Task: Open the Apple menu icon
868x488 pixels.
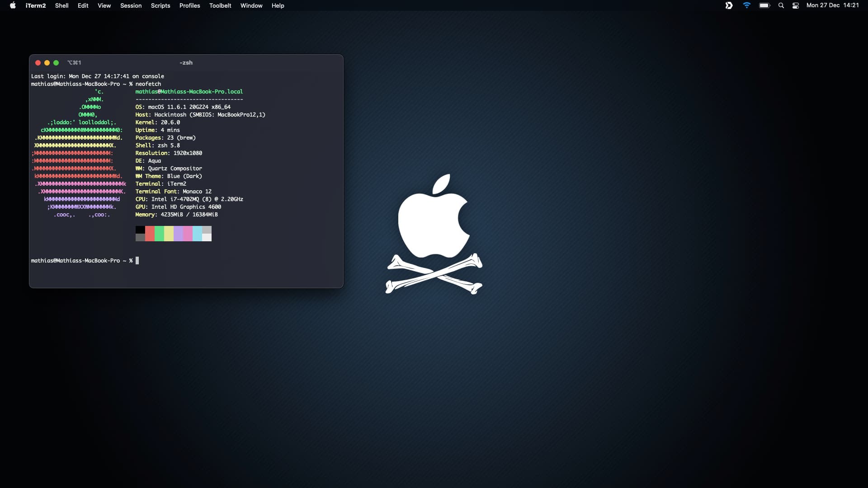Action: [13, 5]
